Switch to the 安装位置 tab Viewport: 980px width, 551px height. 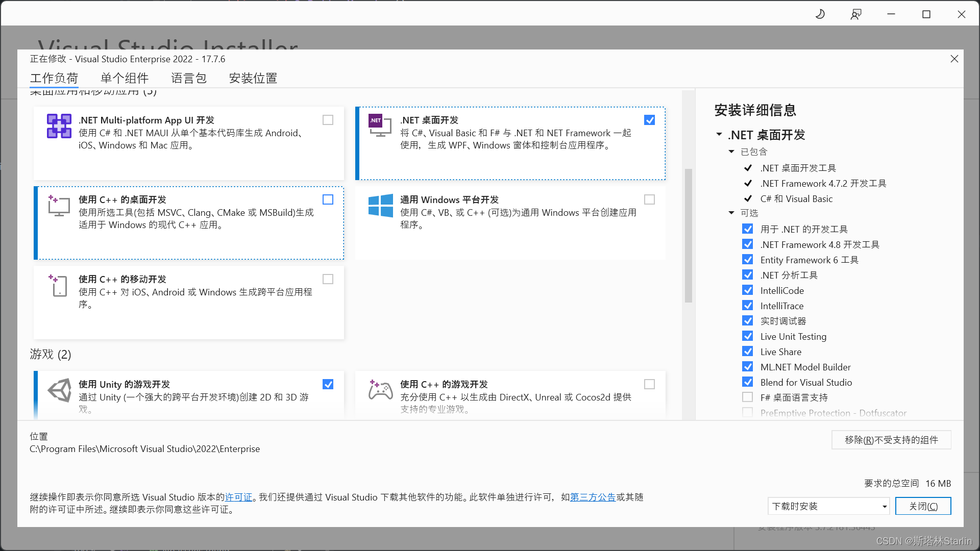click(x=253, y=78)
